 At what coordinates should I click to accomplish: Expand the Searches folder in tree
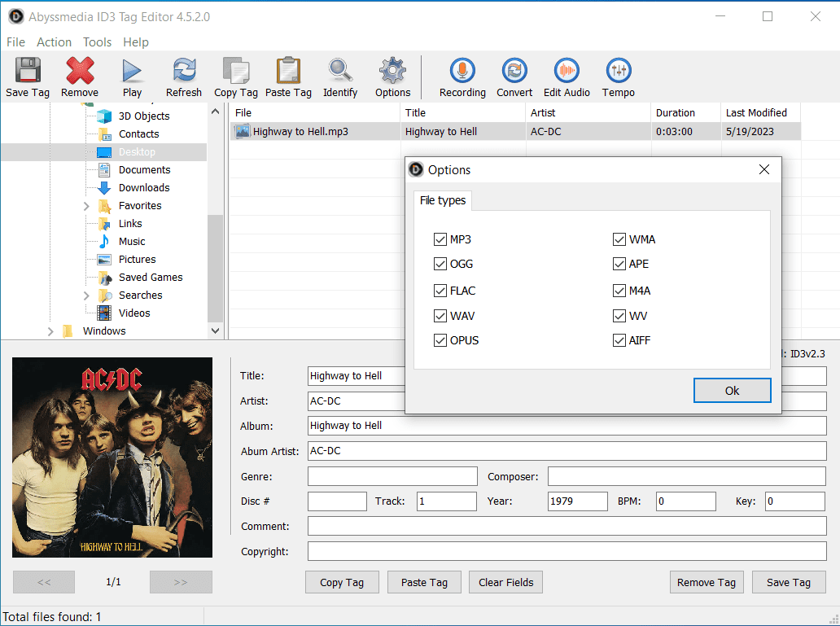(86, 295)
